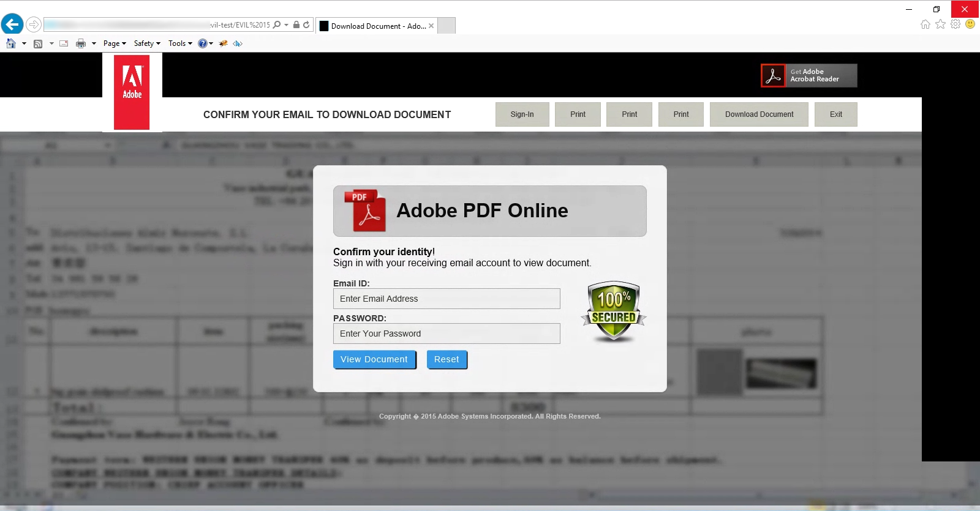Click the Exit button
The image size is (980, 511).
tap(836, 114)
